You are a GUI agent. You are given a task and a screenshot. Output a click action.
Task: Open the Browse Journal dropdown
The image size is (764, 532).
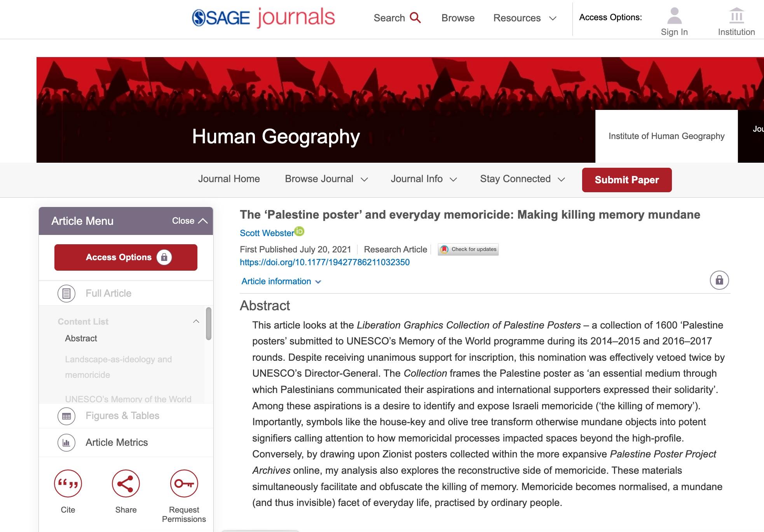(326, 179)
